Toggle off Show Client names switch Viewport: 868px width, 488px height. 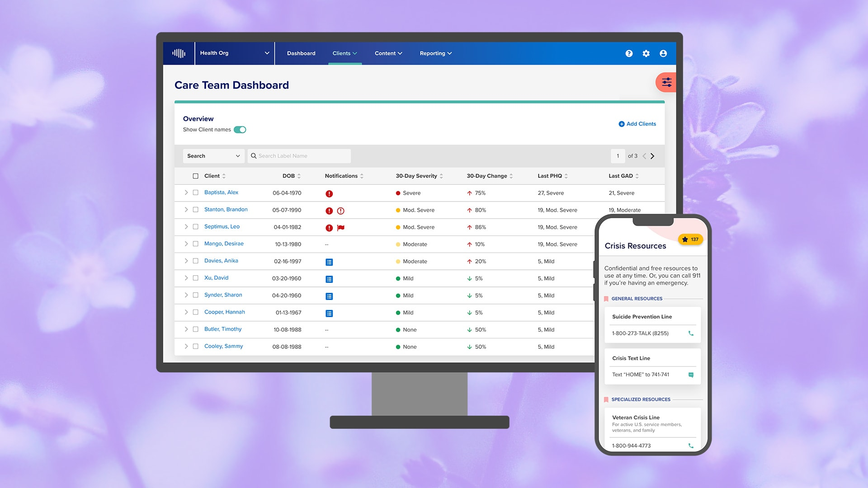click(x=240, y=130)
